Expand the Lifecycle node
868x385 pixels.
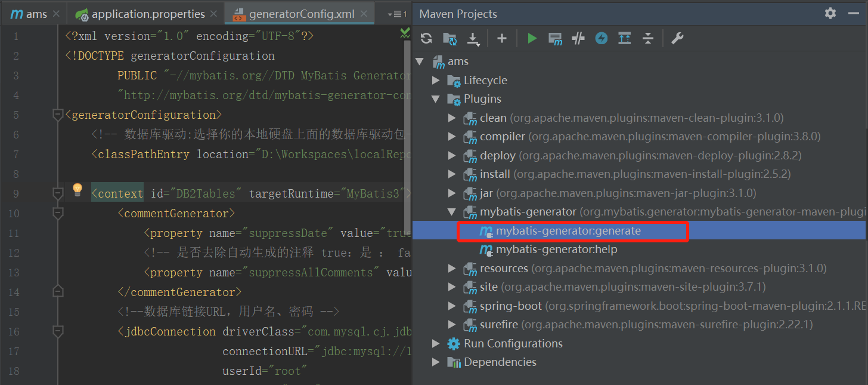point(436,80)
